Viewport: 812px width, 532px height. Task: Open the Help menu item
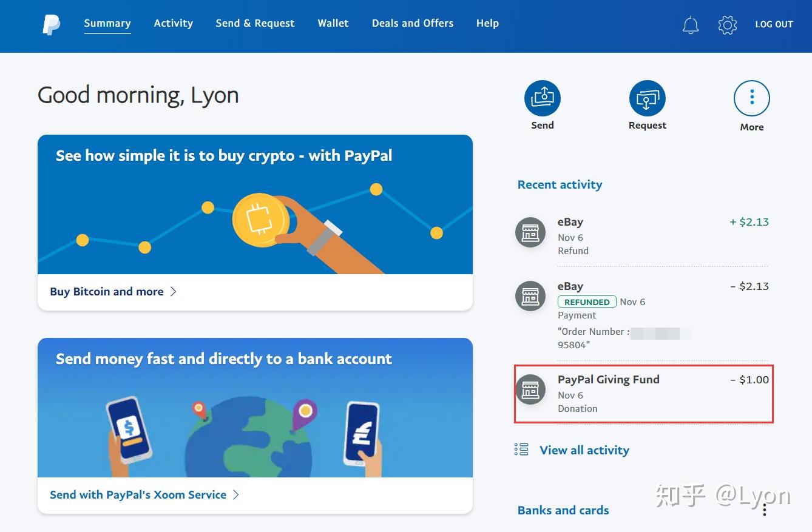(x=487, y=23)
